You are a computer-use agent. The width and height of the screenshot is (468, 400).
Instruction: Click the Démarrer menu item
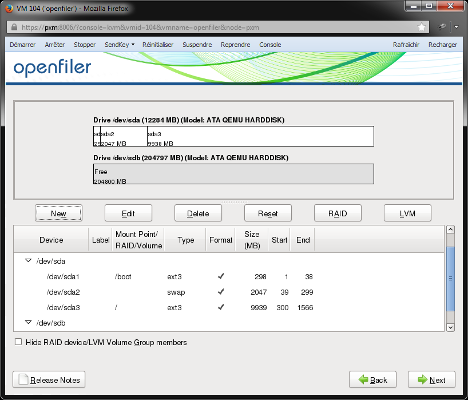(22, 45)
